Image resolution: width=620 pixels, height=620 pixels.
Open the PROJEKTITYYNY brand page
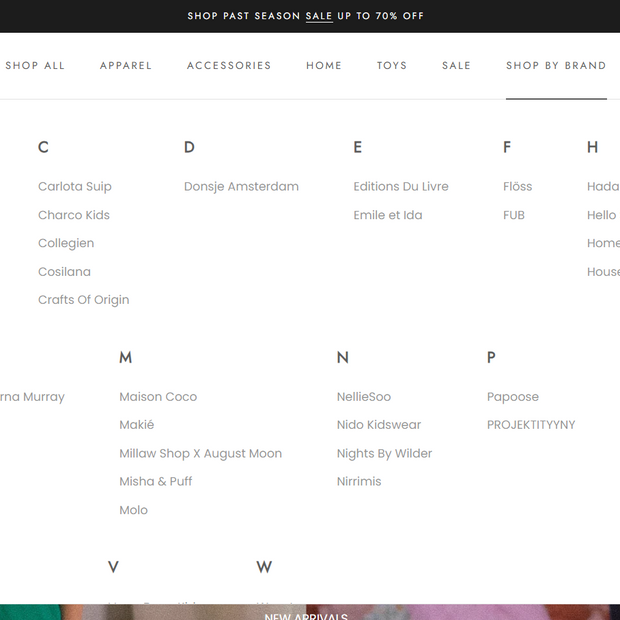pyautogui.click(x=531, y=425)
